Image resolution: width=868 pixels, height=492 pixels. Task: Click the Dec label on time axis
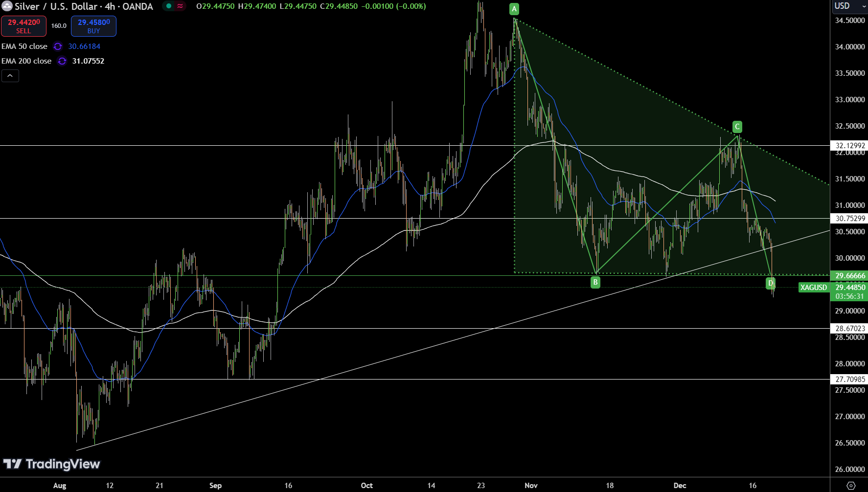point(680,486)
